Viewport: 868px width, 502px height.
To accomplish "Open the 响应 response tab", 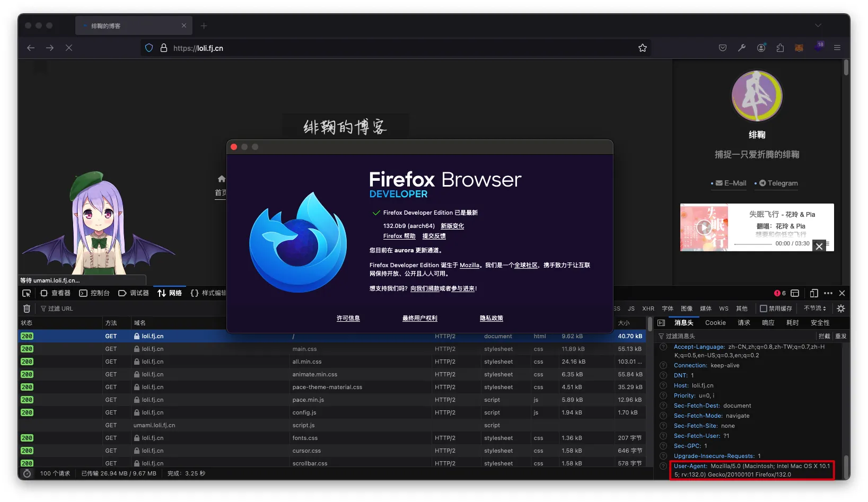I will [x=768, y=323].
